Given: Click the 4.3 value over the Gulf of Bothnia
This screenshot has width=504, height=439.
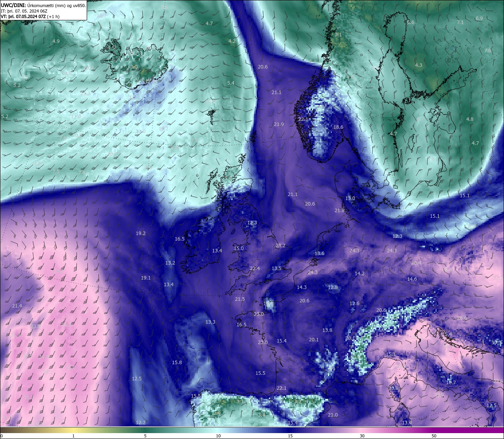Looking at the screenshot, I should [x=419, y=65].
